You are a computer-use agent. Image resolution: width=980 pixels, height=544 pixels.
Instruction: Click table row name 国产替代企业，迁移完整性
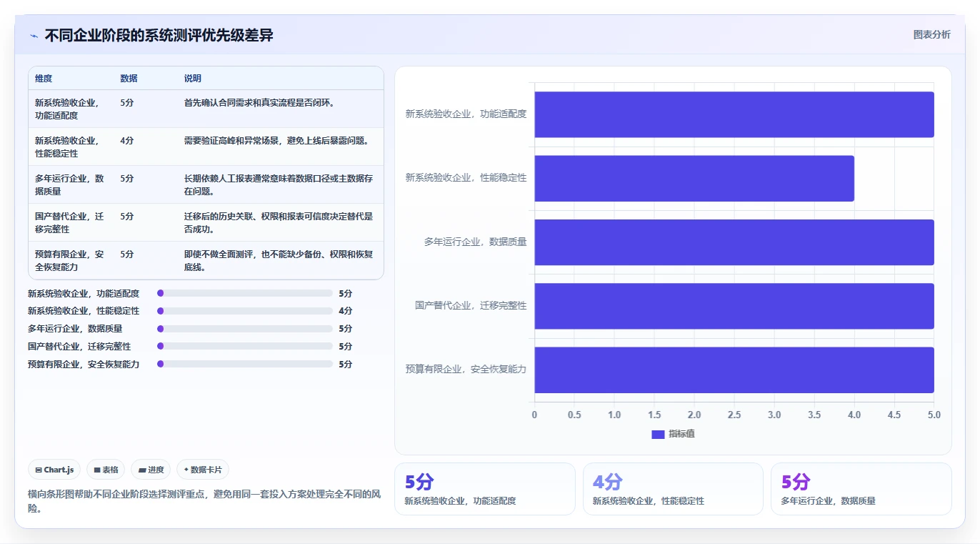click(x=70, y=223)
